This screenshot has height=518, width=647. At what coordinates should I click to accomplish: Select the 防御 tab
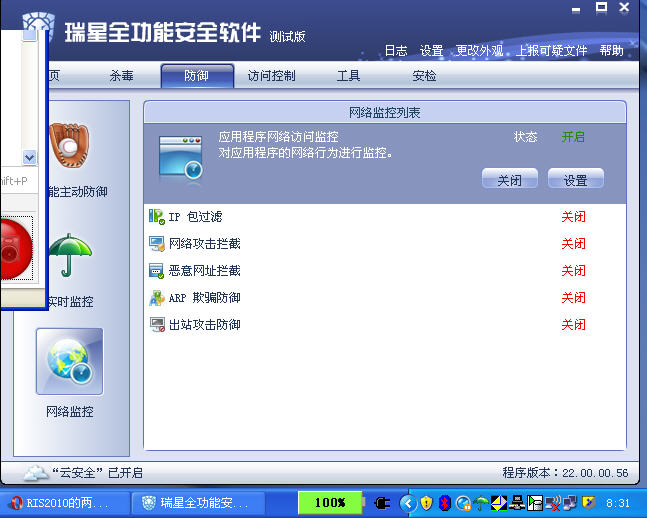click(x=197, y=76)
